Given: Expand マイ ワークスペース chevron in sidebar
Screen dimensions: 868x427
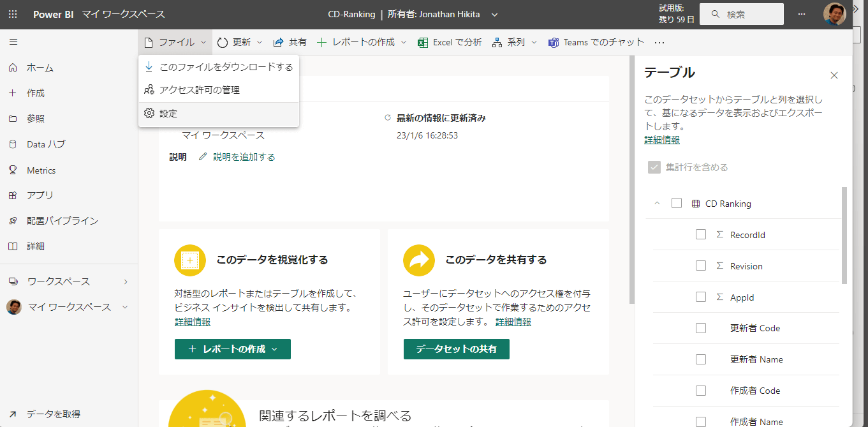Looking at the screenshot, I should point(125,307).
